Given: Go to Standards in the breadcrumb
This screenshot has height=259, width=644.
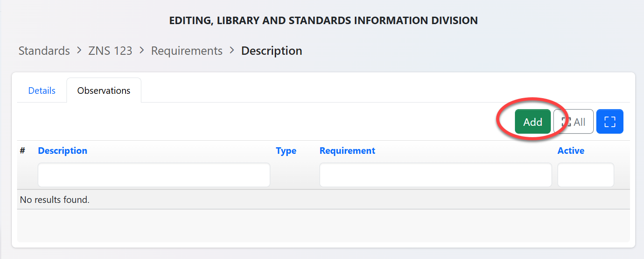Looking at the screenshot, I should click(x=44, y=51).
